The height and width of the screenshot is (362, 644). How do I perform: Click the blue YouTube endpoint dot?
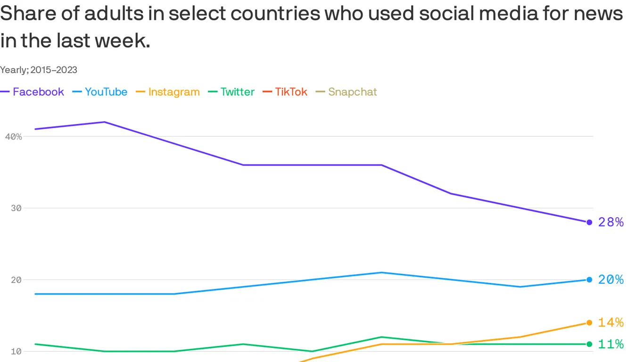tap(589, 280)
